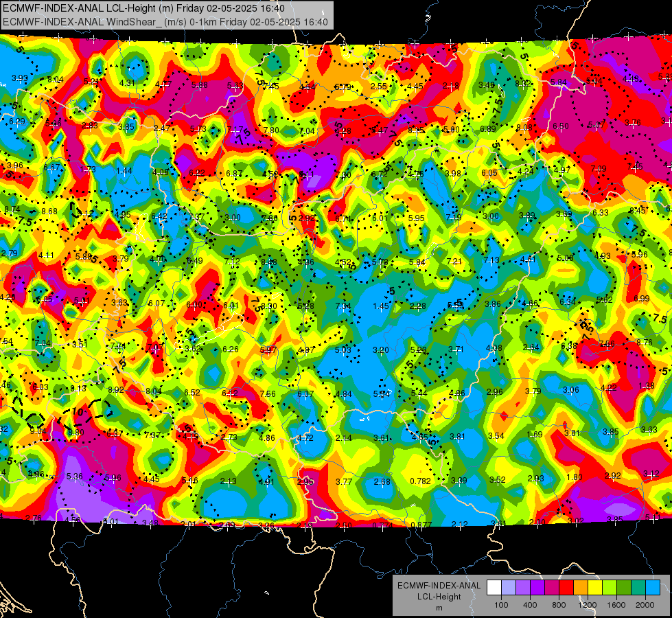Click the wind shear value 1.38
This screenshot has width=672, height=618.
tap(647, 385)
